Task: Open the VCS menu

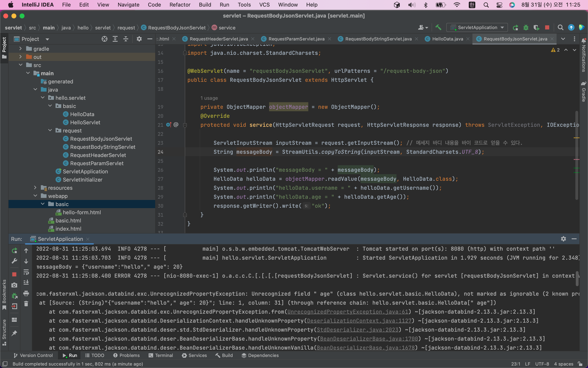Action: (264, 5)
